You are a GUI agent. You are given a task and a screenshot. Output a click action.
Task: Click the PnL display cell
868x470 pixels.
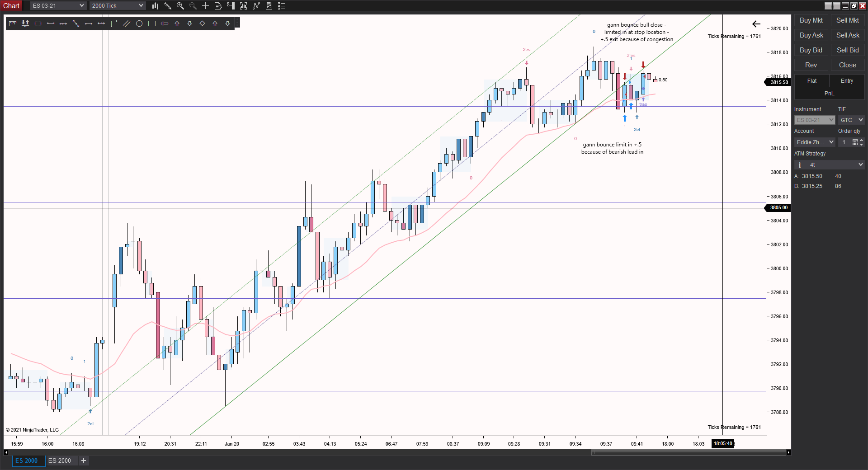829,94
